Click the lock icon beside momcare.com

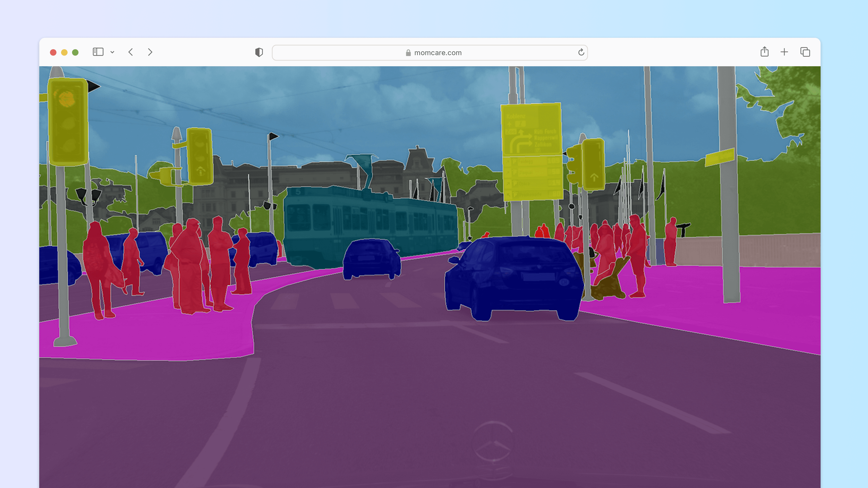pyautogui.click(x=408, y=53)
